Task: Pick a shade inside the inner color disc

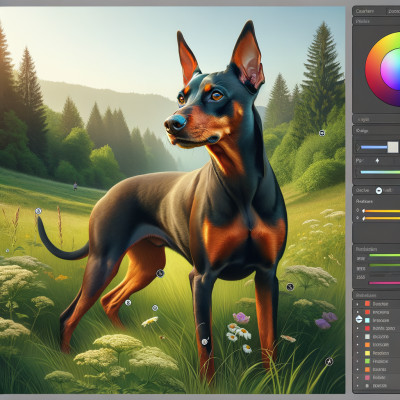Action: pyautogui.click(x=392, y=70)
